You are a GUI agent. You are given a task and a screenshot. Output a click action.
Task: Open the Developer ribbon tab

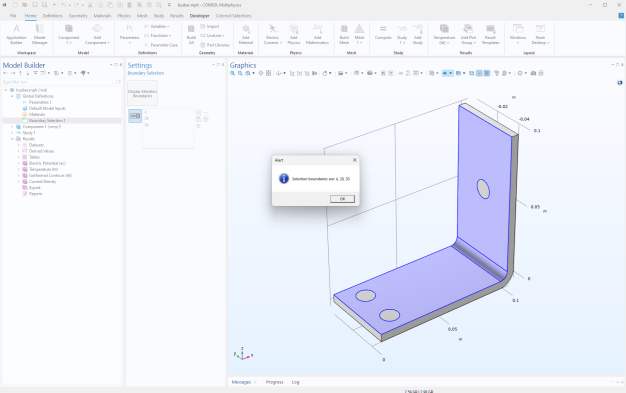tap(199, 16)
